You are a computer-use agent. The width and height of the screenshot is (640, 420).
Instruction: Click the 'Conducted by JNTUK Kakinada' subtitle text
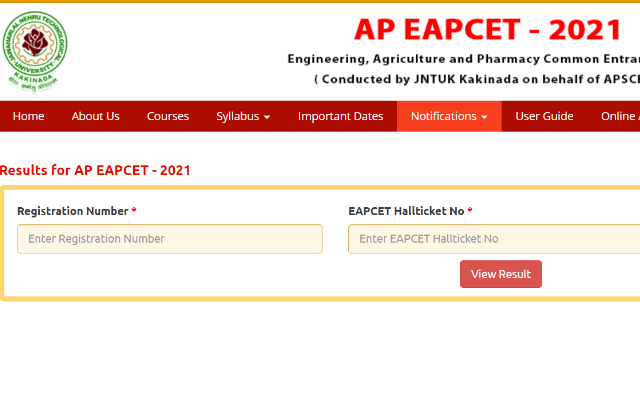tap(477, 79)
